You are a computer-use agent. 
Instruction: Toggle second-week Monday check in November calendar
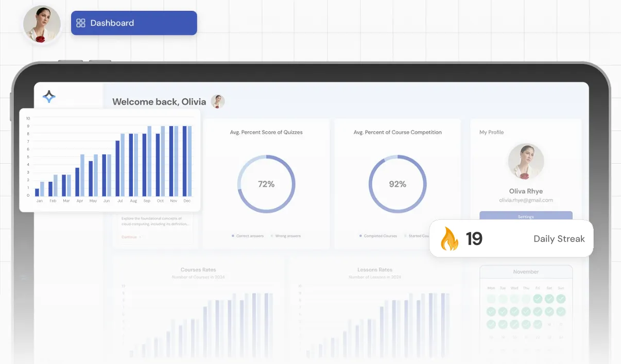pos(491,311)
